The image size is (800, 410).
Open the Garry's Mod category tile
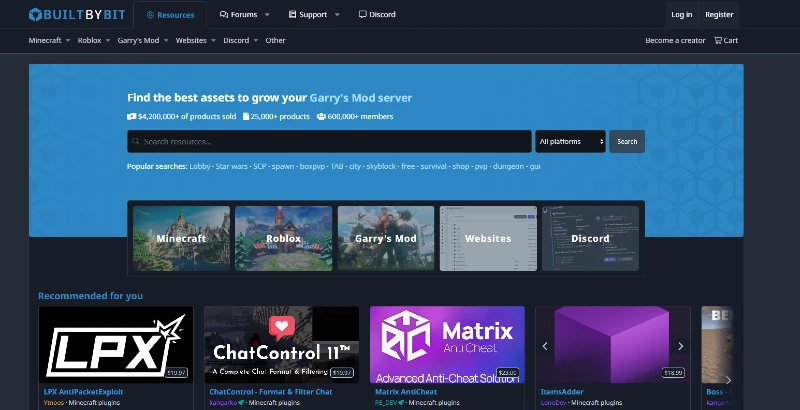(x=386, y=238)
